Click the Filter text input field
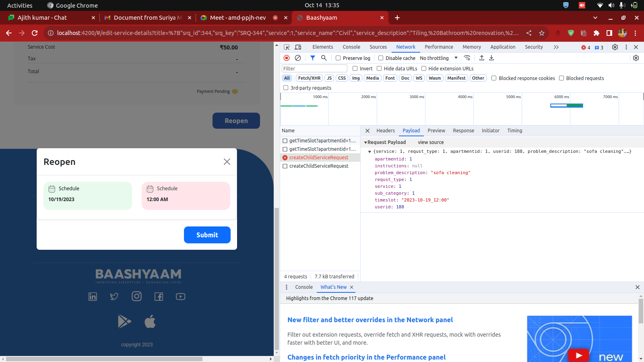The height and width of the screenshot is (362, 644). (314, 68)
